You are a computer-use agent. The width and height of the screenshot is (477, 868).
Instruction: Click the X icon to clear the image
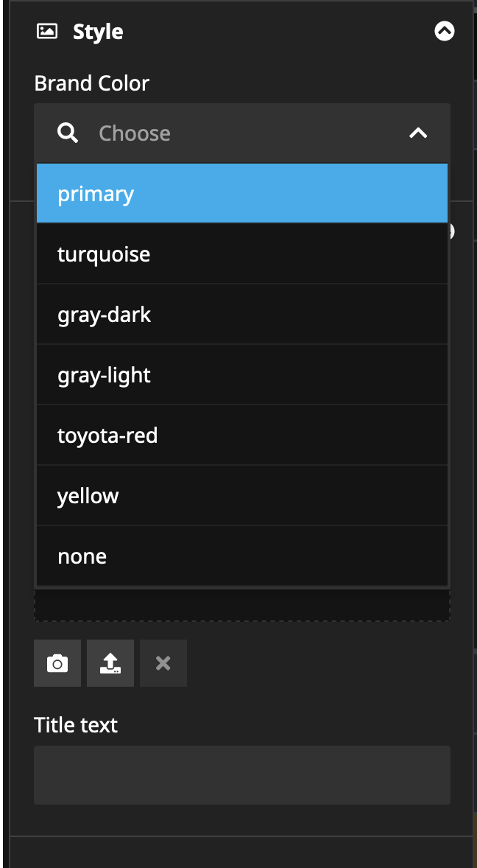click(163, 662)
